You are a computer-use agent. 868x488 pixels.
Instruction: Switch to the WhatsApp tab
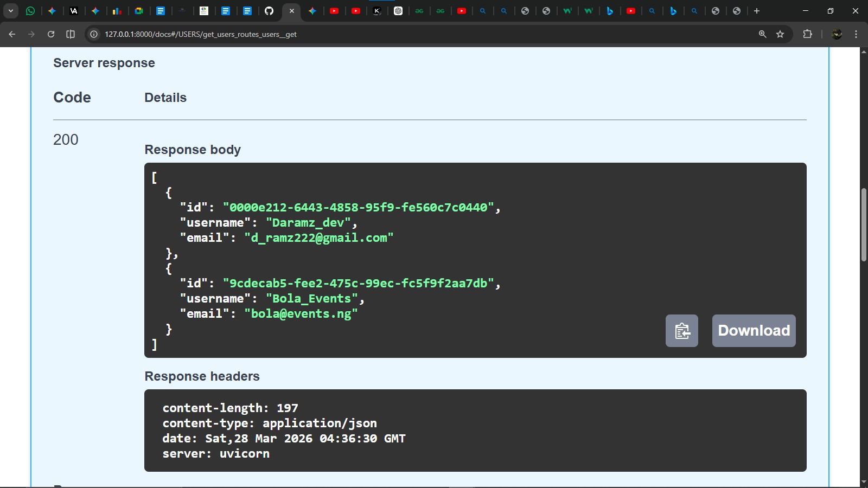pos(30,11)
